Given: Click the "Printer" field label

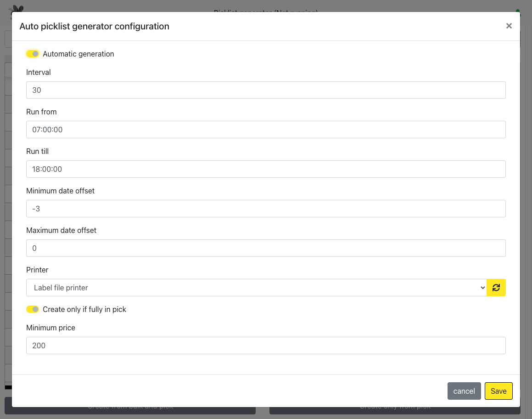Looking at the screenshot, I should [x=37, y=270].
